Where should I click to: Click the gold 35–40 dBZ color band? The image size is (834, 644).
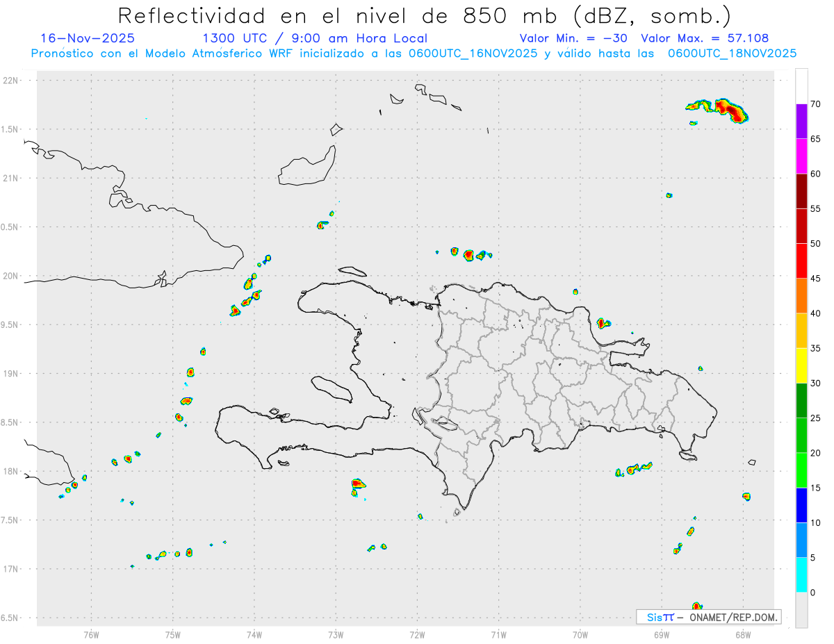click(x=801, y=331)
